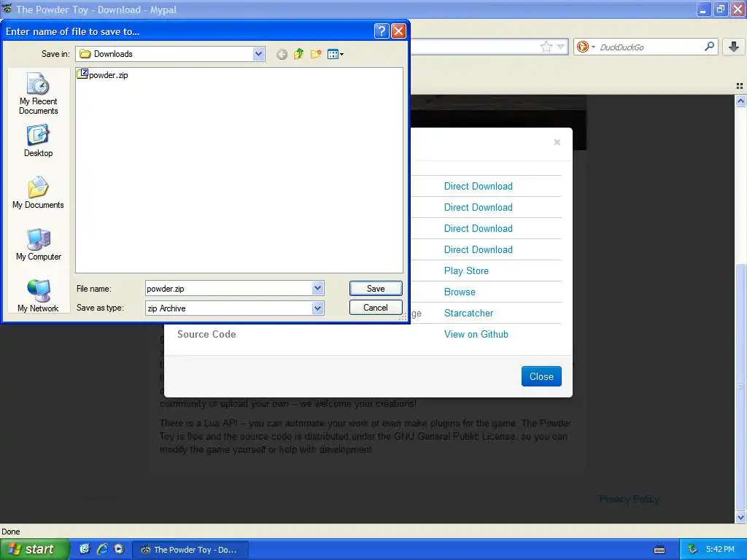Launch Internet Explorer from quick launch
Viewport: 747px width, 560px height.
point(102,549)
